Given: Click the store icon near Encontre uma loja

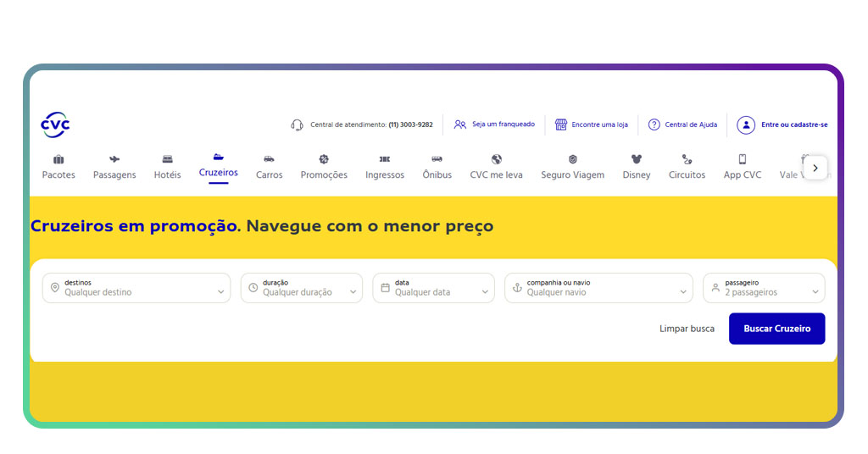Looking at the screenshot, I should (561, 125).
